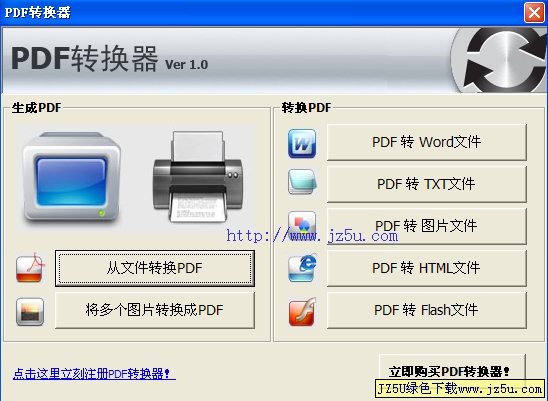
Task: Select the PDF 转 HTML文件 button
Action: tap(426, 268)
